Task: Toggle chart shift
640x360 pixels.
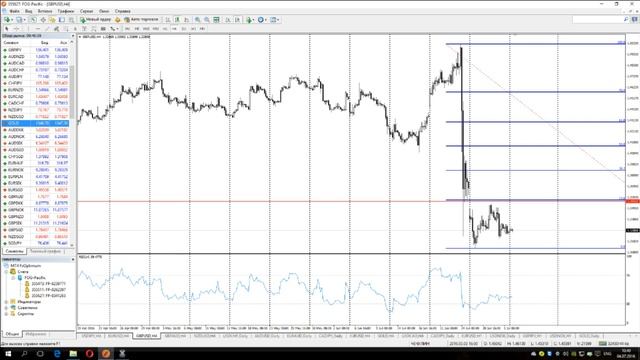Action: pyautogui.click(x=238, y=20)
